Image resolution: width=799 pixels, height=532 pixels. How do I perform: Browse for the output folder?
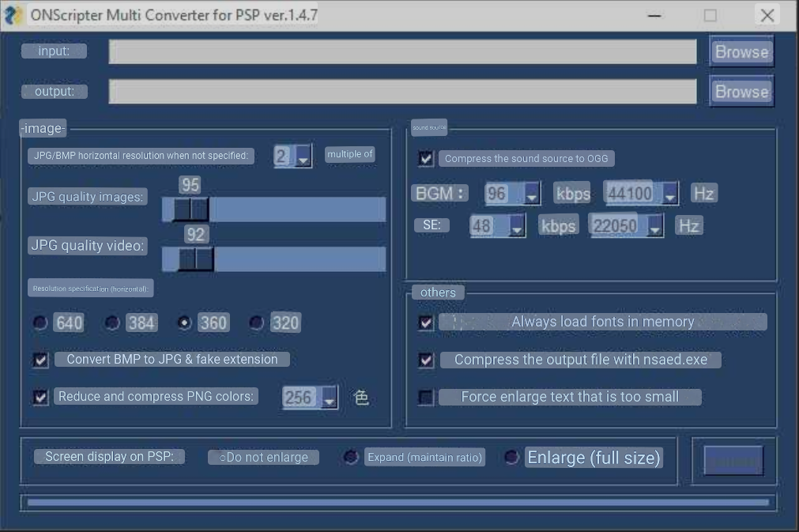[741, 92]
